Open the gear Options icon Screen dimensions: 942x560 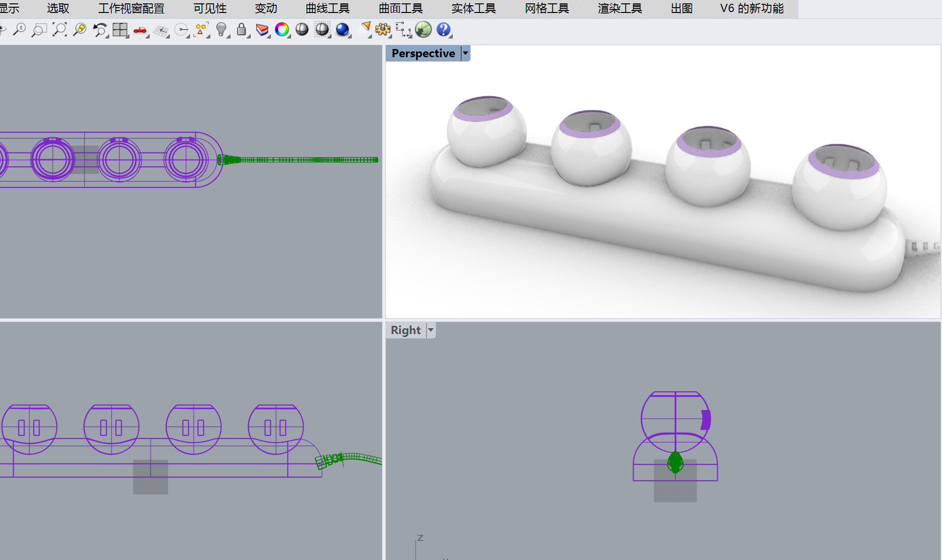(383, 30)
